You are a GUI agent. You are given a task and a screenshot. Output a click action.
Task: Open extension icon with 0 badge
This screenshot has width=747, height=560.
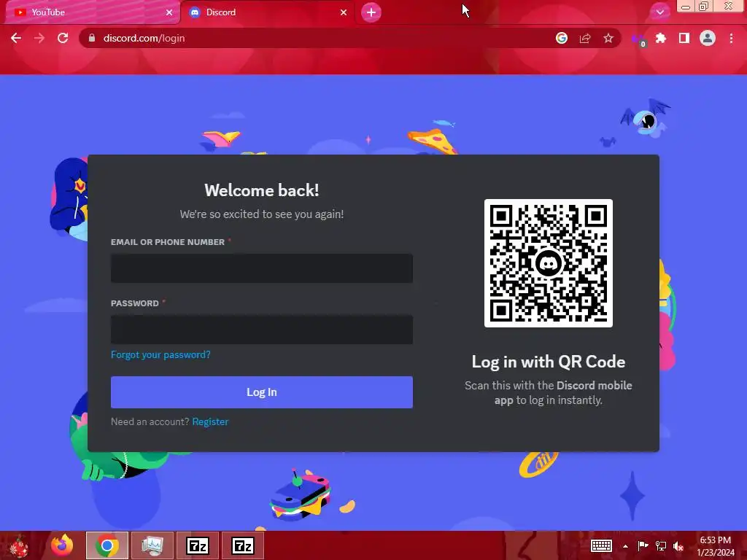[x=638, y=39]
